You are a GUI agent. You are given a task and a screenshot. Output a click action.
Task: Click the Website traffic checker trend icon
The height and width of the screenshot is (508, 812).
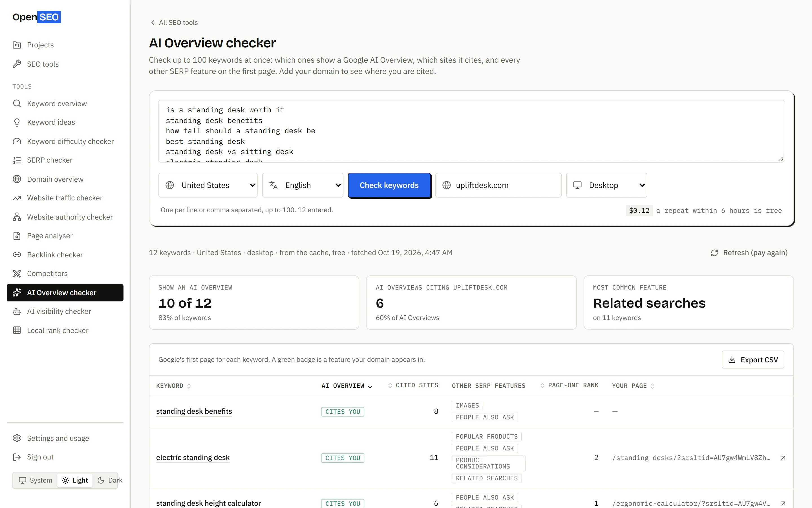pyautogui.click(x=17, y=198)
